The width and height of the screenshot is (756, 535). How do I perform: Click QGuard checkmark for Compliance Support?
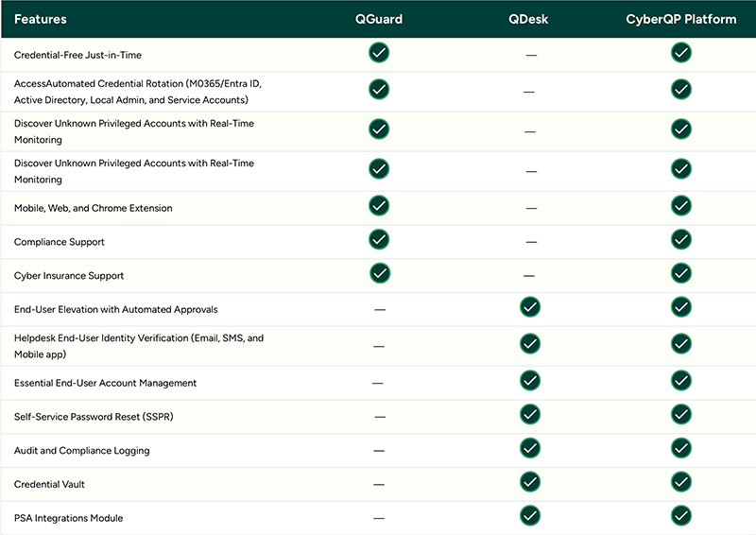(x=379, y=239)
